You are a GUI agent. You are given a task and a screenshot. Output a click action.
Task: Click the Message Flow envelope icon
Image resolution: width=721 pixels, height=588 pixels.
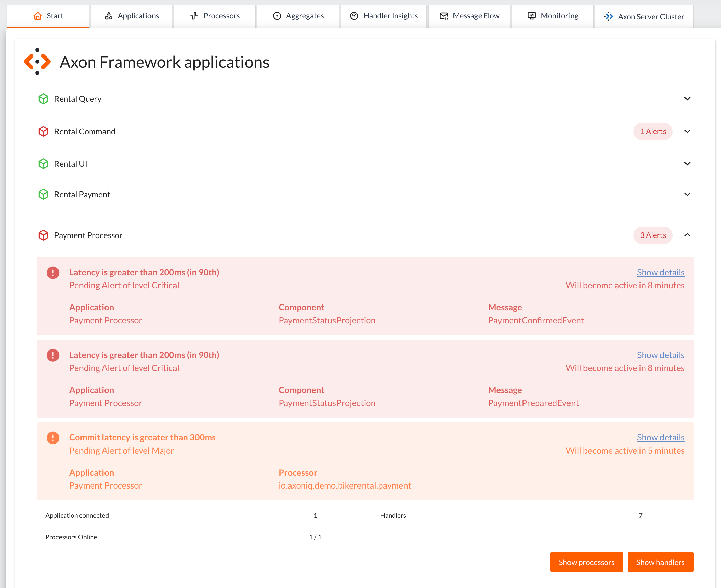point(444,16)
